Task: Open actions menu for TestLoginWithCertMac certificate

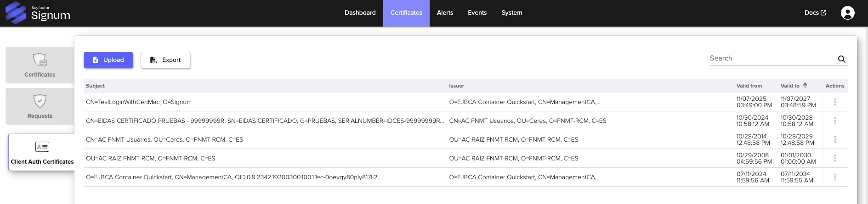Action: [835, 102]
